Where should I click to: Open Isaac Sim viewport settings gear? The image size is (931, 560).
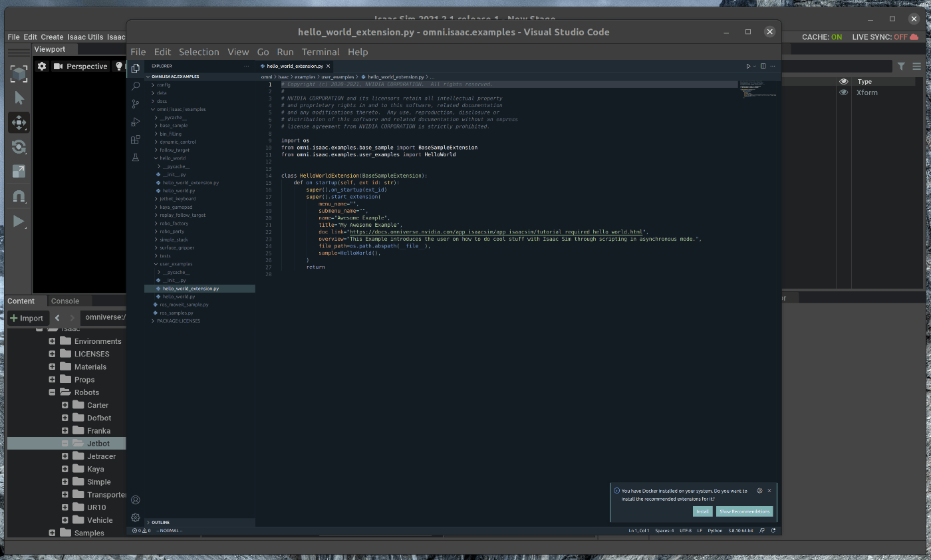point(42,67)
